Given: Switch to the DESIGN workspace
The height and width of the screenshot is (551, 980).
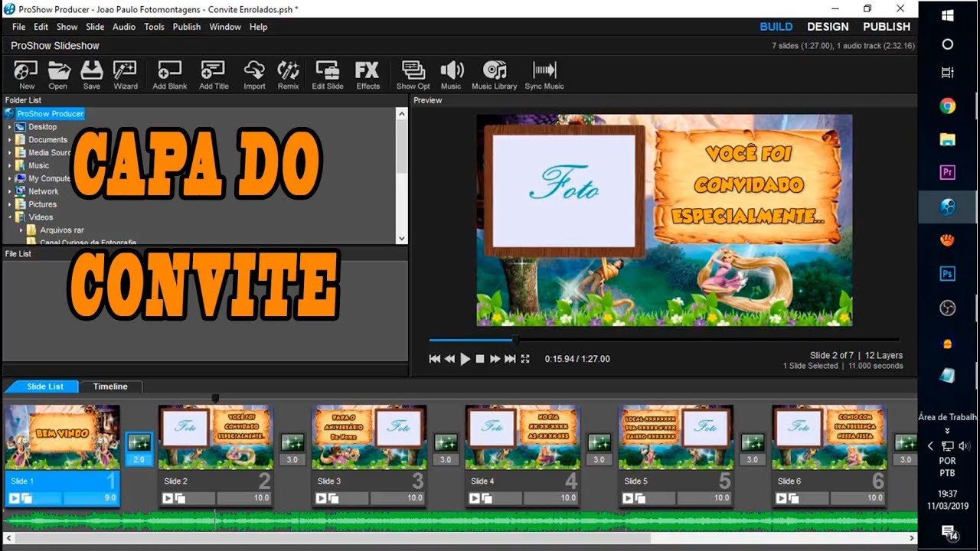Looking at the screenshot, I should [x=828, y=27].
